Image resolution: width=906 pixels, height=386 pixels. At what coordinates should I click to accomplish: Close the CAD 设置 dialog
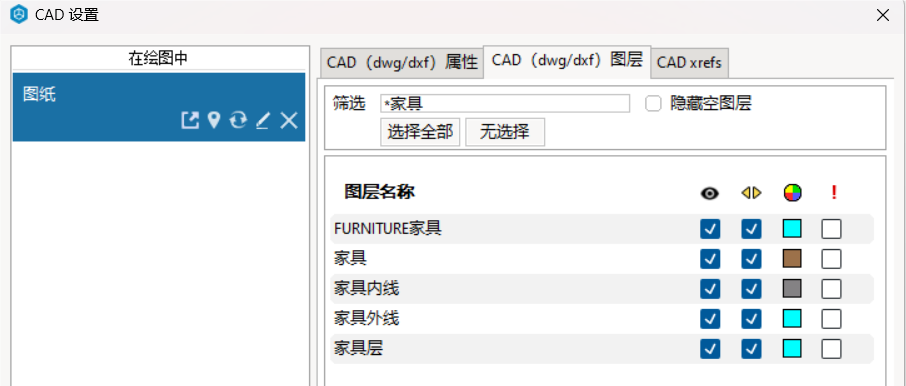883,15
